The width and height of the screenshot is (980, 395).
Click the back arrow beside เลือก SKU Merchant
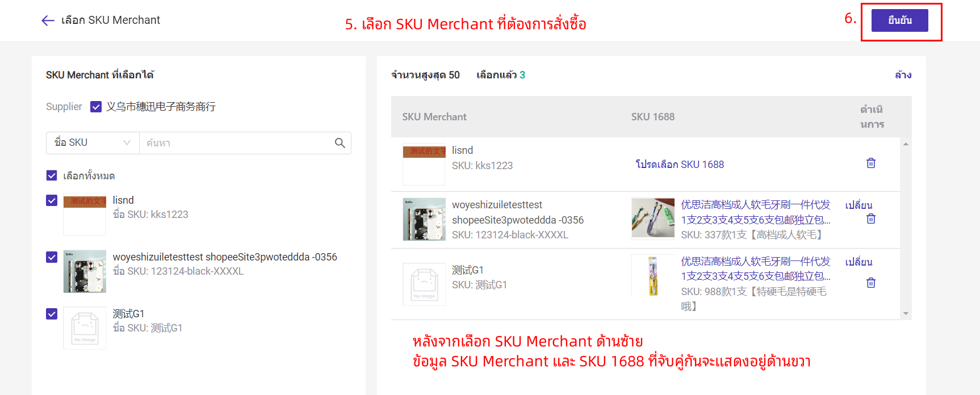48,21
